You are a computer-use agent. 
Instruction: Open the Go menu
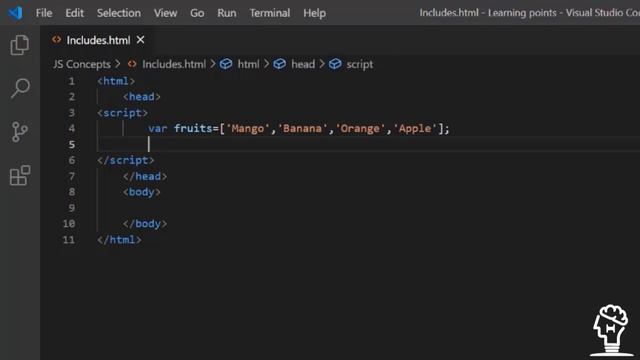[x=197, y=13]
